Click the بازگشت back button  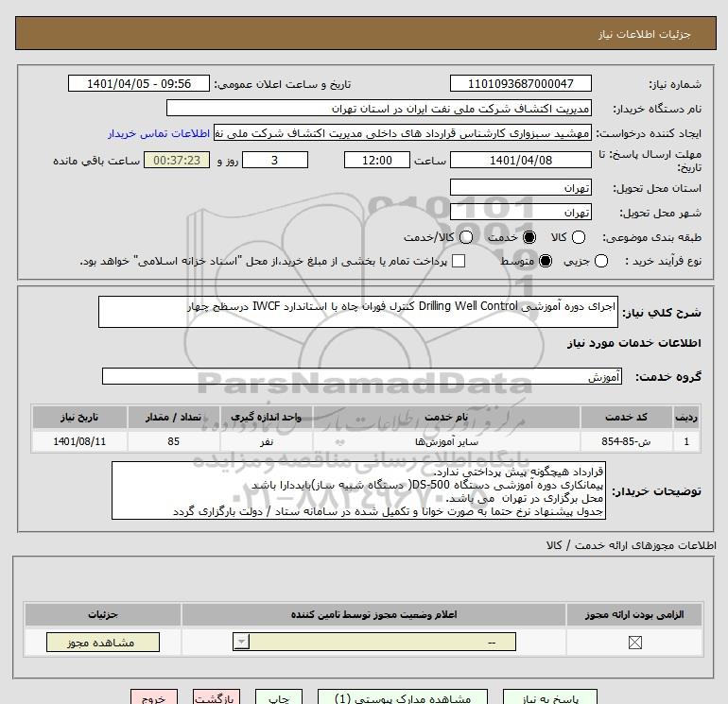click(217, 697)
